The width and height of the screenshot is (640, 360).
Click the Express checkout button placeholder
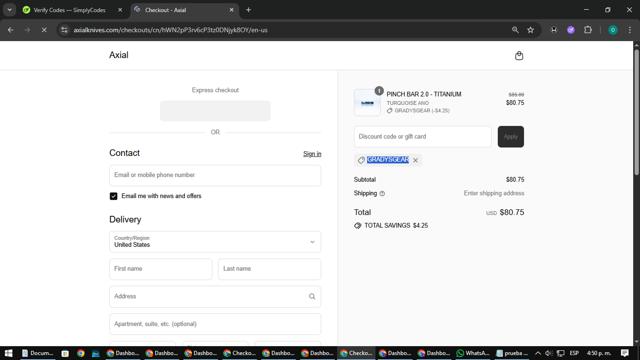(x=215, y=111)
